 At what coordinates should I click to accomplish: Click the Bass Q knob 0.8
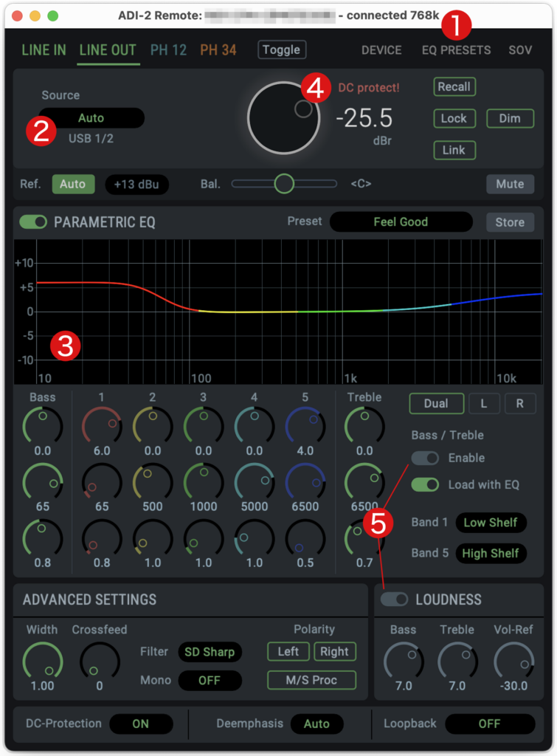point(42,538)
